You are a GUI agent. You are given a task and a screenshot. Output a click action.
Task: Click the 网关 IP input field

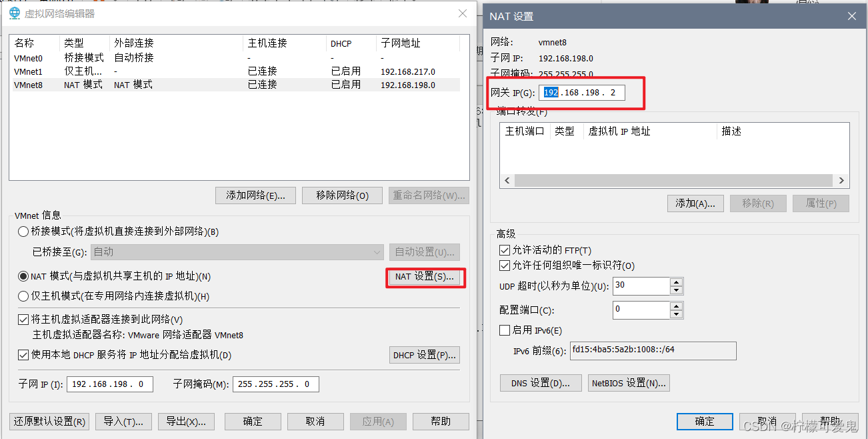pyautogui.click(x=582, y=92)
